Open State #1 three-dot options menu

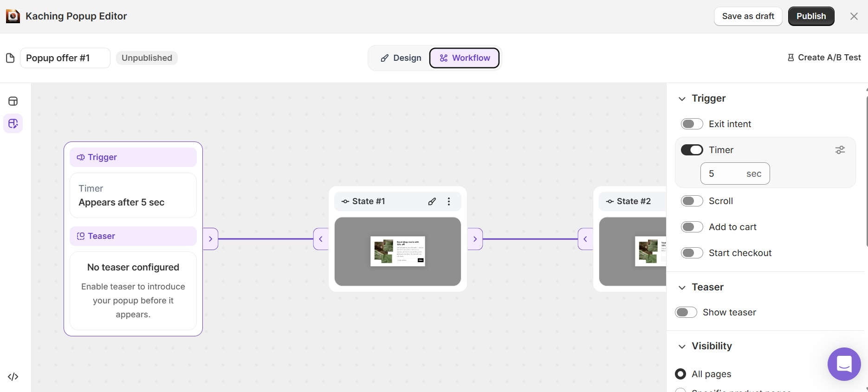point(449,201)
